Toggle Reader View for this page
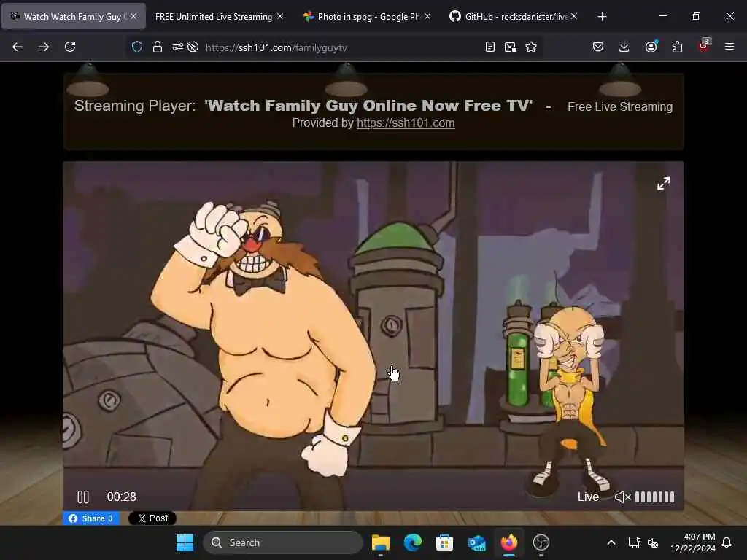 pos(489,47)
